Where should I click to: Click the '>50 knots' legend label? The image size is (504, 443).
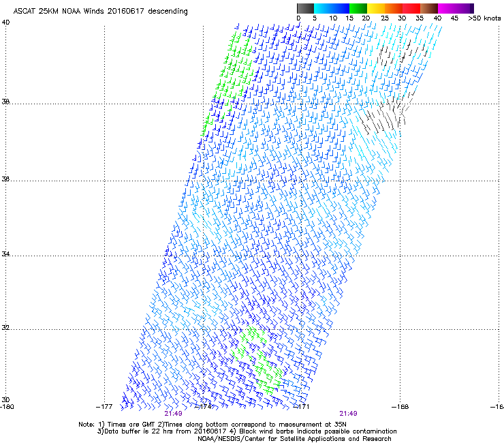pyautogui.click(x=484, y=18)
